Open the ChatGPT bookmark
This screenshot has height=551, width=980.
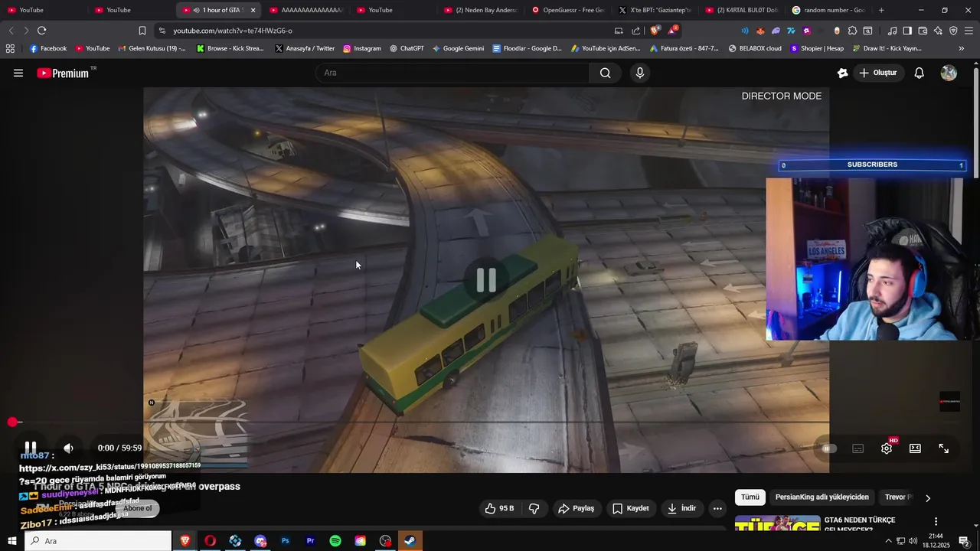tap(407, 48)
